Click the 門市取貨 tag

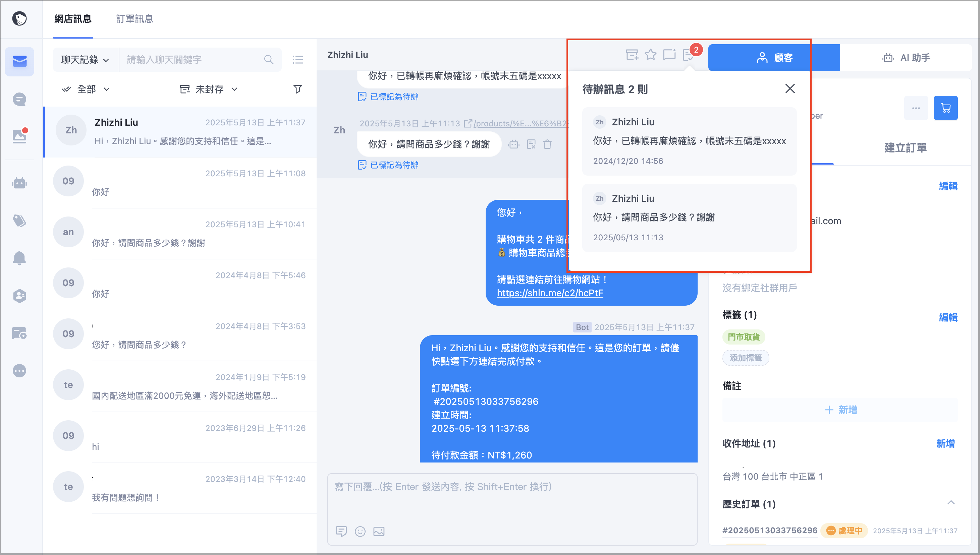coord(744,336)
